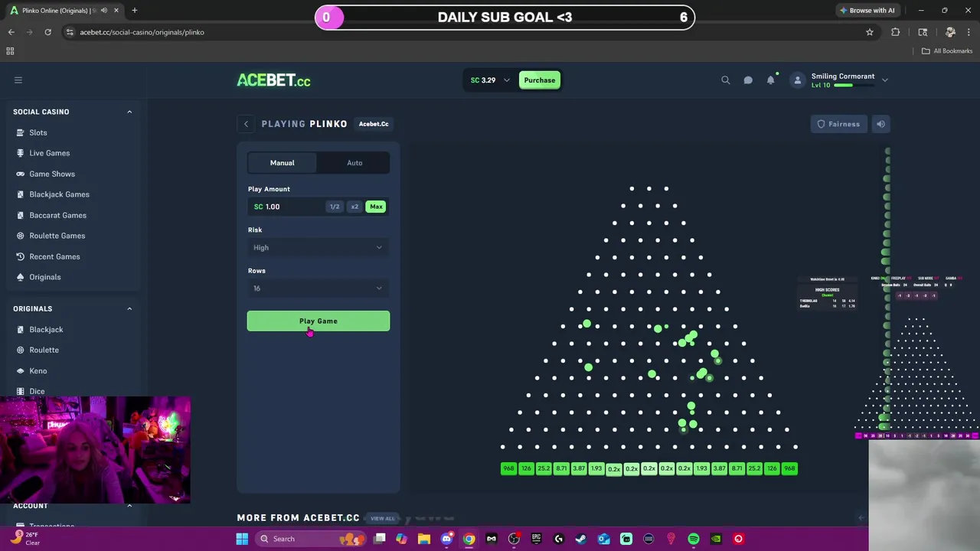Open Game Shows in the sidebar
This screenshot has width=980, height=551.
pyautogui.click(x=52, y=174)
